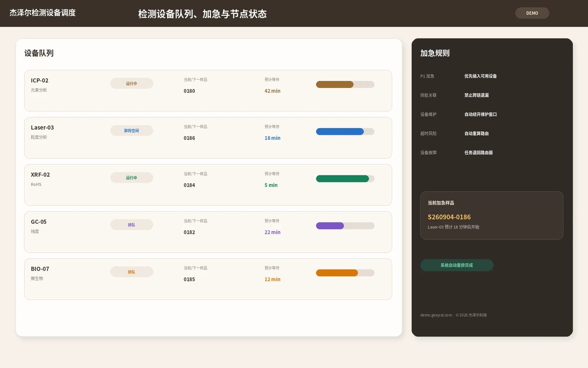Select the BIO-07 device name
588x368 pixels.
coord(40,269)
